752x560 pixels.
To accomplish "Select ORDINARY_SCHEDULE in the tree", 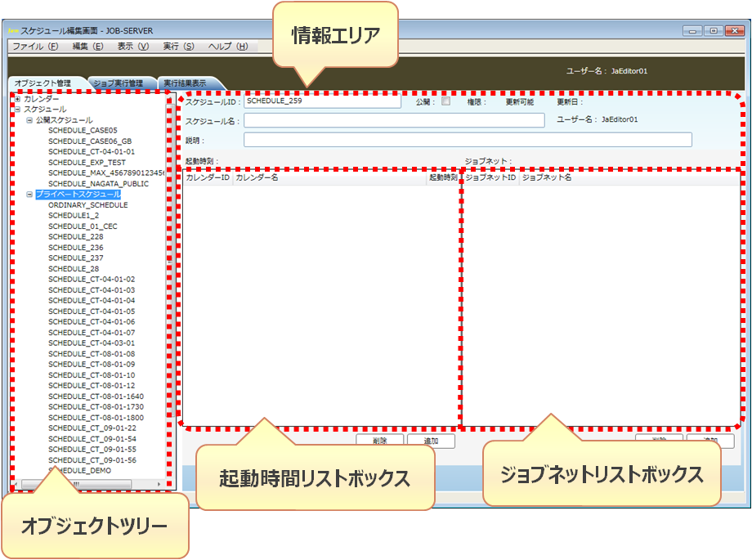I will [87, 205].
